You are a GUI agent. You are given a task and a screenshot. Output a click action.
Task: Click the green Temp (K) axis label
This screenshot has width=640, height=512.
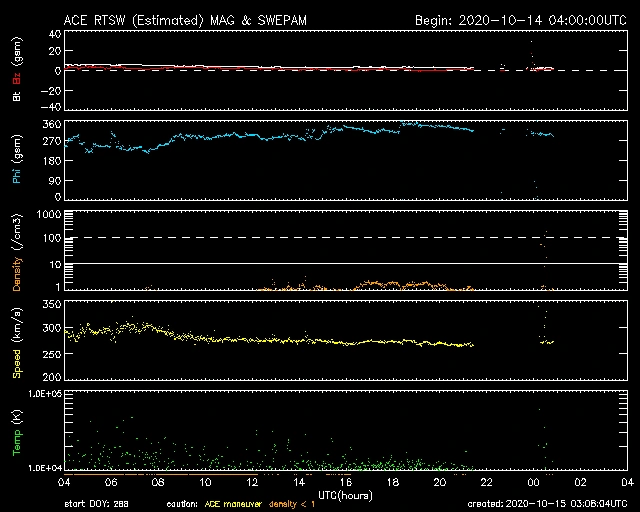pos(17,437)
